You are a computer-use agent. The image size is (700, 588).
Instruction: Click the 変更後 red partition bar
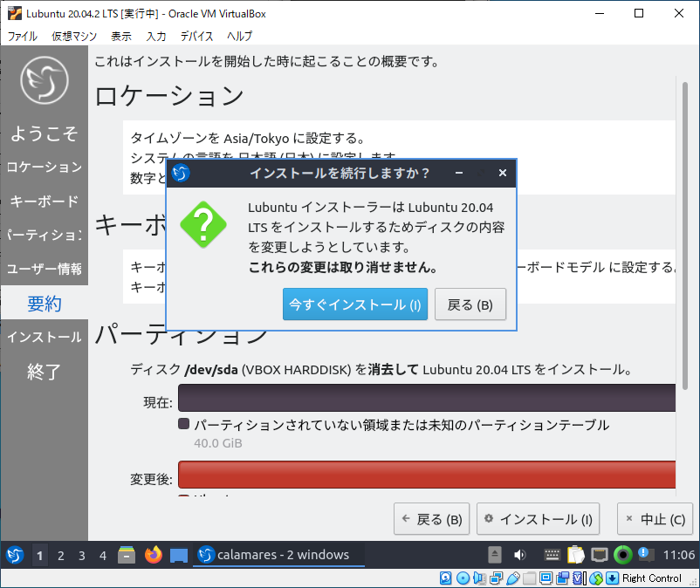click(427, 475)
